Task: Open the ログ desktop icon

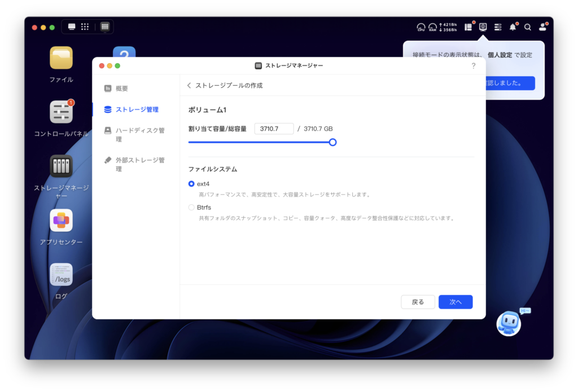Action: (x=61, y=275)
